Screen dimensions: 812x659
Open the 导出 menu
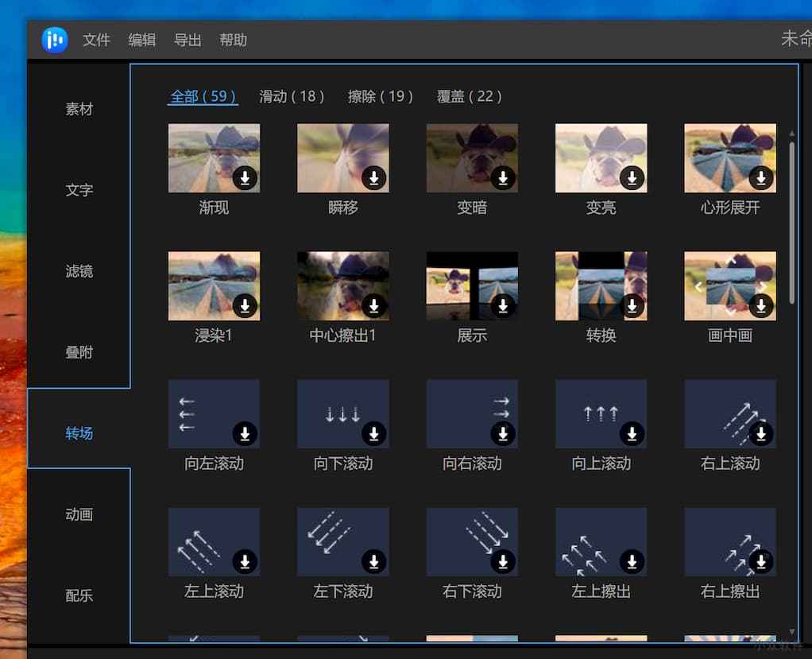[188, 40]
